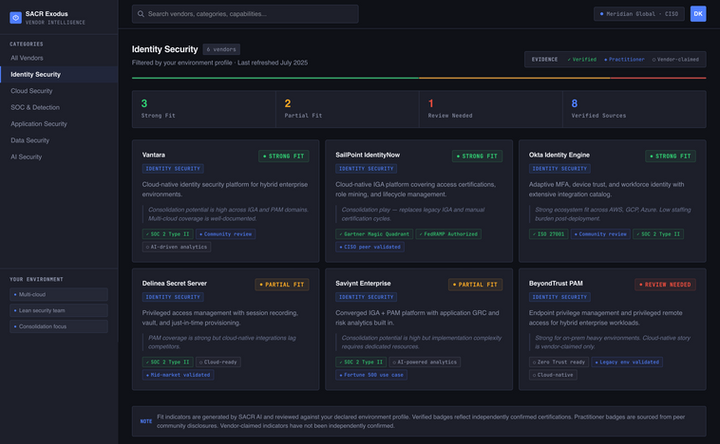Open the Delinea Secret Server card title
The image size is (720, 444).
(174, 284)
